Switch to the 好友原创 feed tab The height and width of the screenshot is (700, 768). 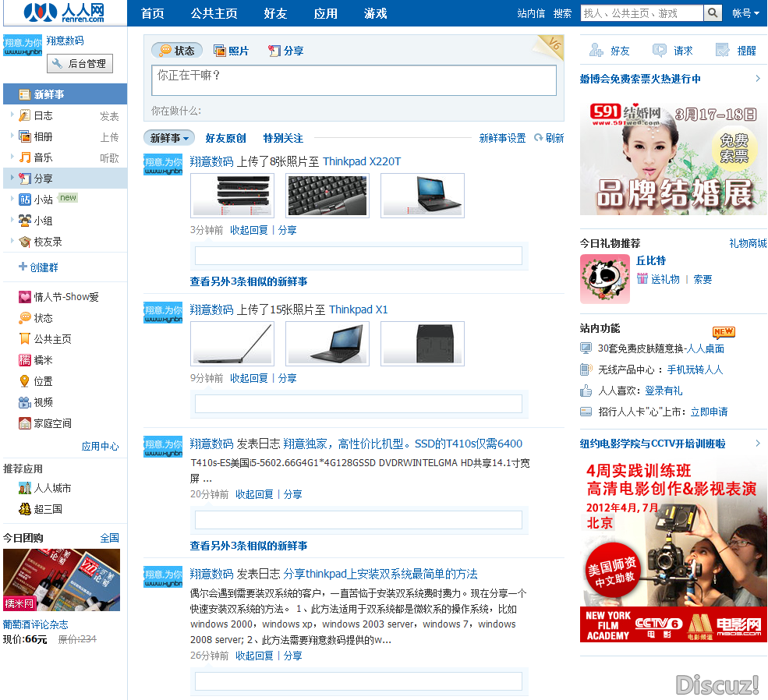226,138
